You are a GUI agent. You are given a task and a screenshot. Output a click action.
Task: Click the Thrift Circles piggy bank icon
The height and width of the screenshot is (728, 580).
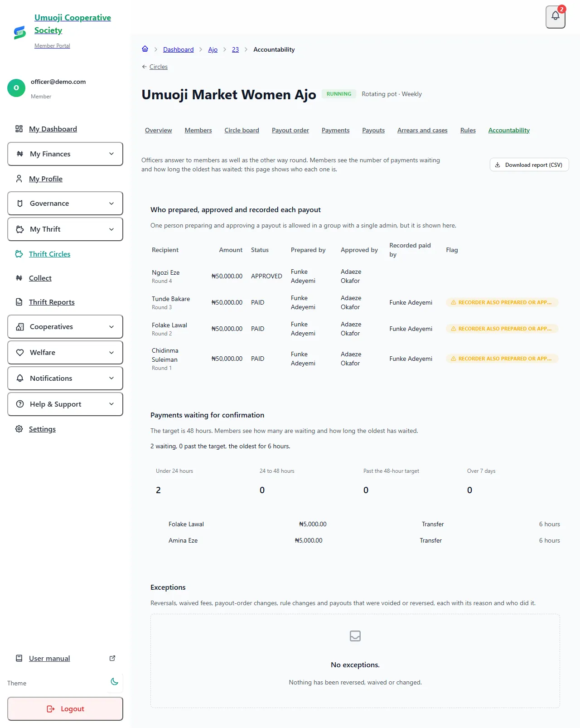click(x=19, y=254)
